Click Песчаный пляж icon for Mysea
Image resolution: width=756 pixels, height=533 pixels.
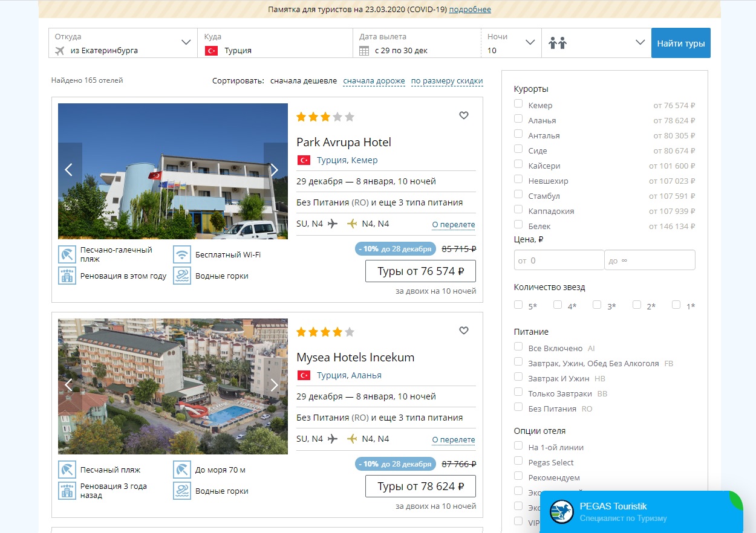(67, 470)
